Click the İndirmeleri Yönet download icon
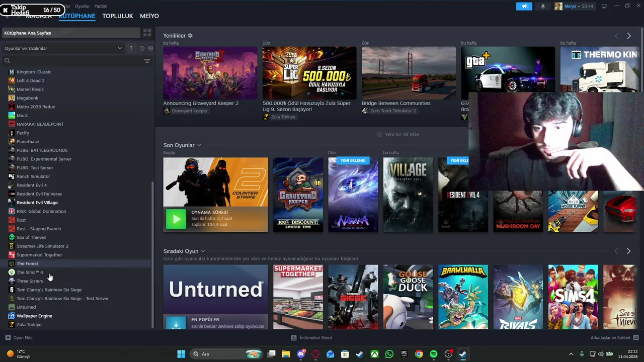The height and width of the screenshot is (362, 644). pos(294,338)
